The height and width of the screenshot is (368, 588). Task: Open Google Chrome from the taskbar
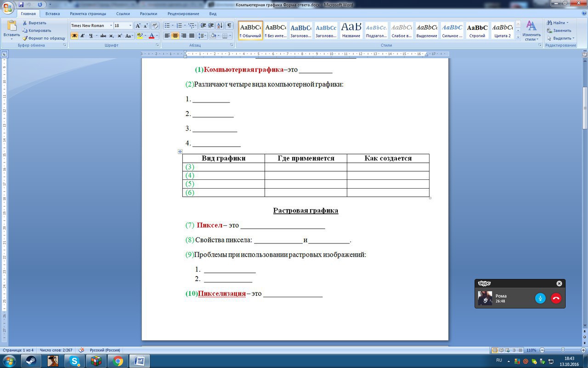pyautogui.click(x=118, y=361)
